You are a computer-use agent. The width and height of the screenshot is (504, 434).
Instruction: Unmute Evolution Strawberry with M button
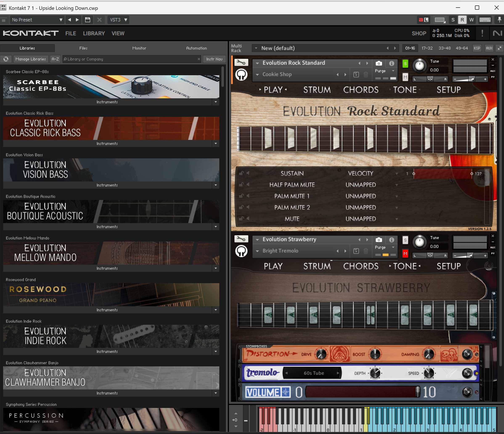tap(405, 254)
